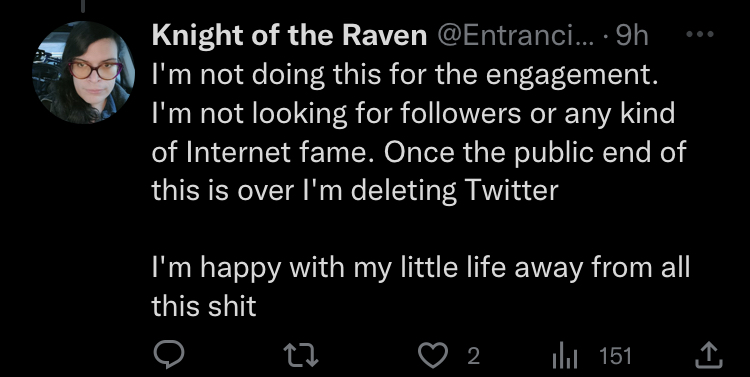Viewport: 750px width, 377px height.
Task: Click the line about happy little life
Action: click(421, 268)
